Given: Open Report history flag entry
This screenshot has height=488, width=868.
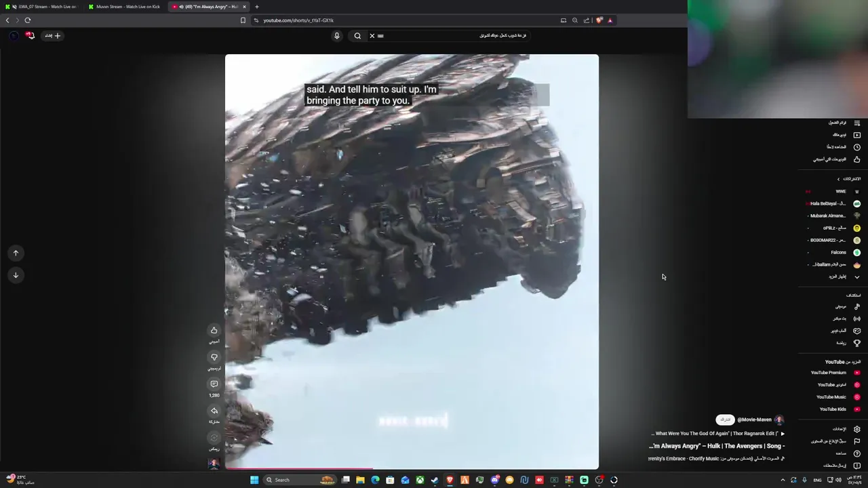Looking at the screenshot, I should pyautogui.click(x=835, y=441).
